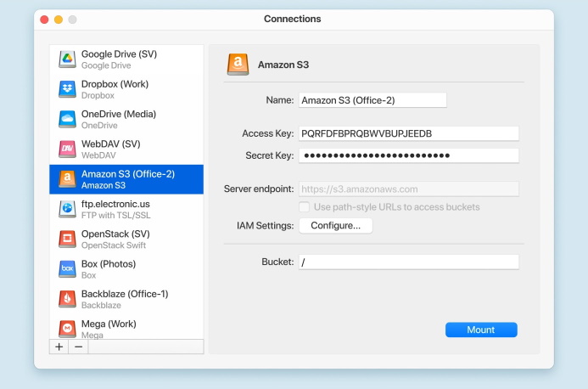This screenshot has width=588, height=389.
Task: Select the Dropbox (Work) drive icon
Action: tap(68, 89)
